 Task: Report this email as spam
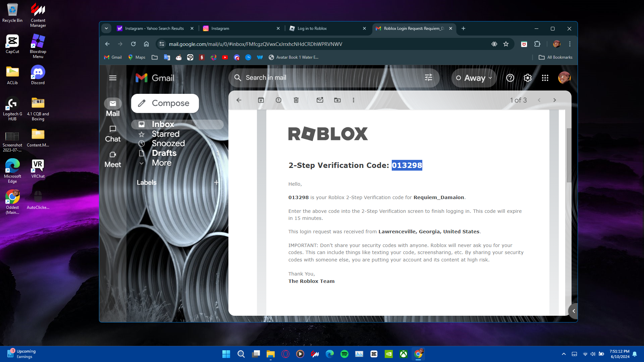point(278,100)
